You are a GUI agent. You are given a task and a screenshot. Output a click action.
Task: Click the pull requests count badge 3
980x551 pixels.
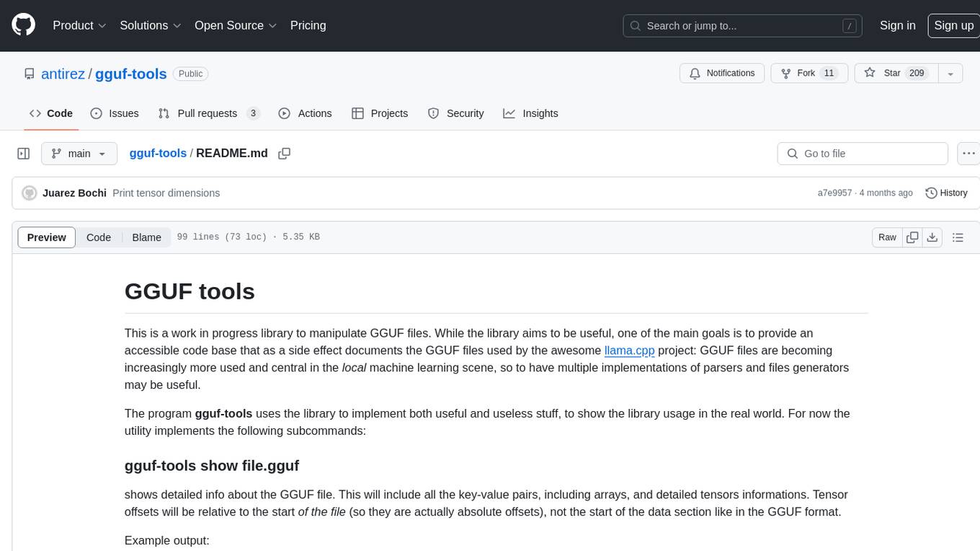point(253,113)
